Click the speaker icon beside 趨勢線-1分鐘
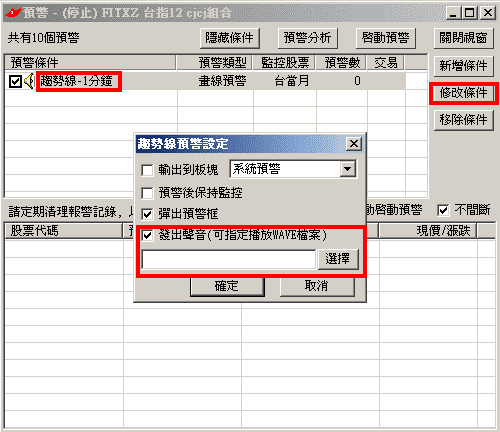 click(29, 81)
